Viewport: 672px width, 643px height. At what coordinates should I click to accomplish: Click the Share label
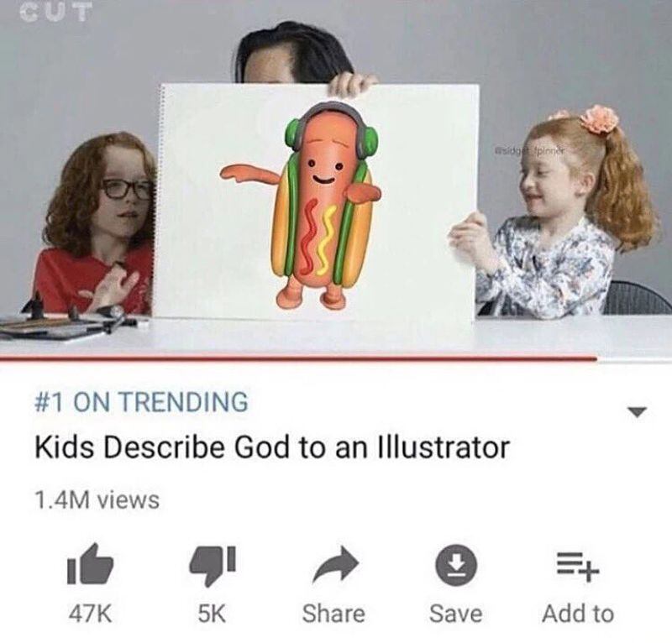pos(333,614)
